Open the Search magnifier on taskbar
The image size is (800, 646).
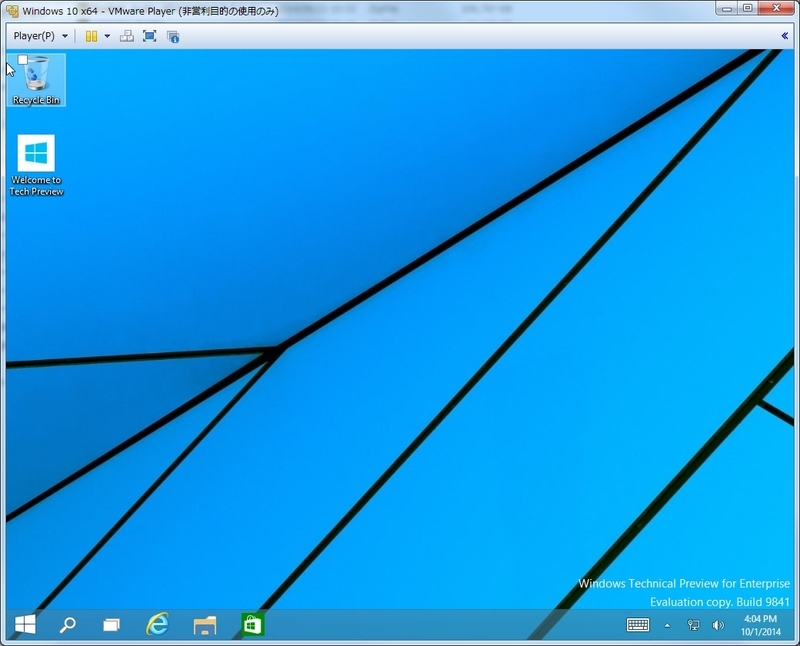tap(67, 625)
